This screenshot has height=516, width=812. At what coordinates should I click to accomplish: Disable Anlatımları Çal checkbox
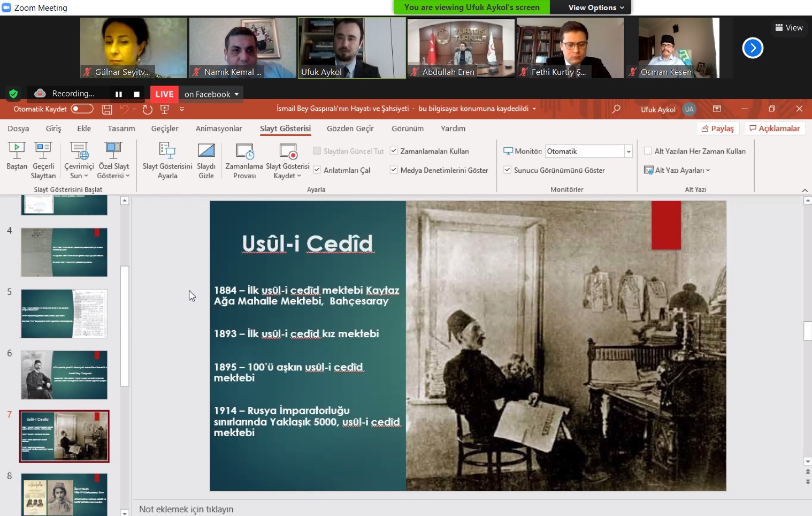coord(317,170)
